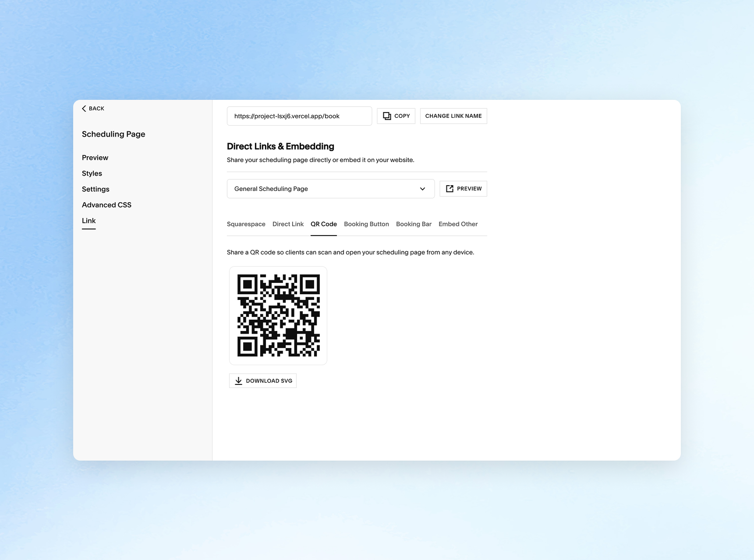Switch to the Embed Other tab

458,224
